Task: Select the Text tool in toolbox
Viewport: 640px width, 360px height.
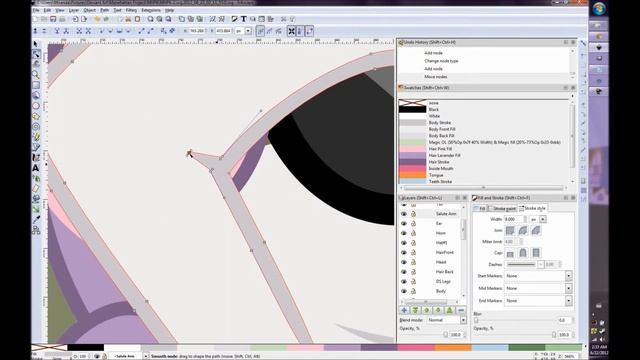Action: click(x=36, y=168)
